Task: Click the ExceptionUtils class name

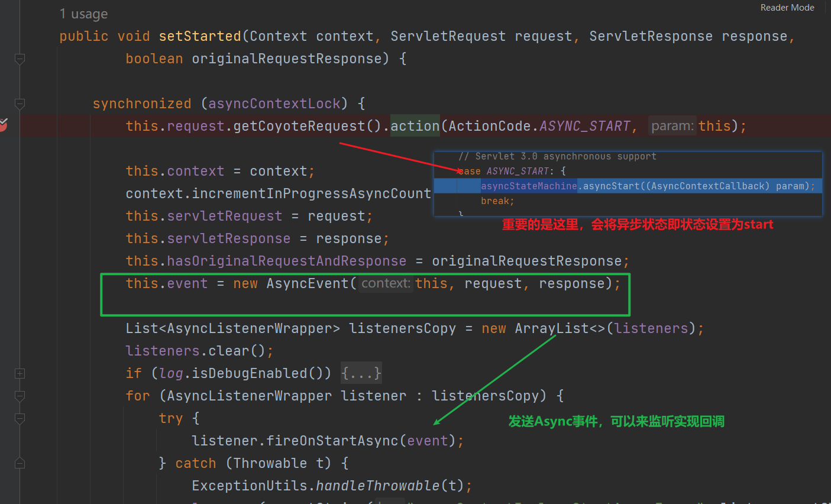Action: (249, 486)
